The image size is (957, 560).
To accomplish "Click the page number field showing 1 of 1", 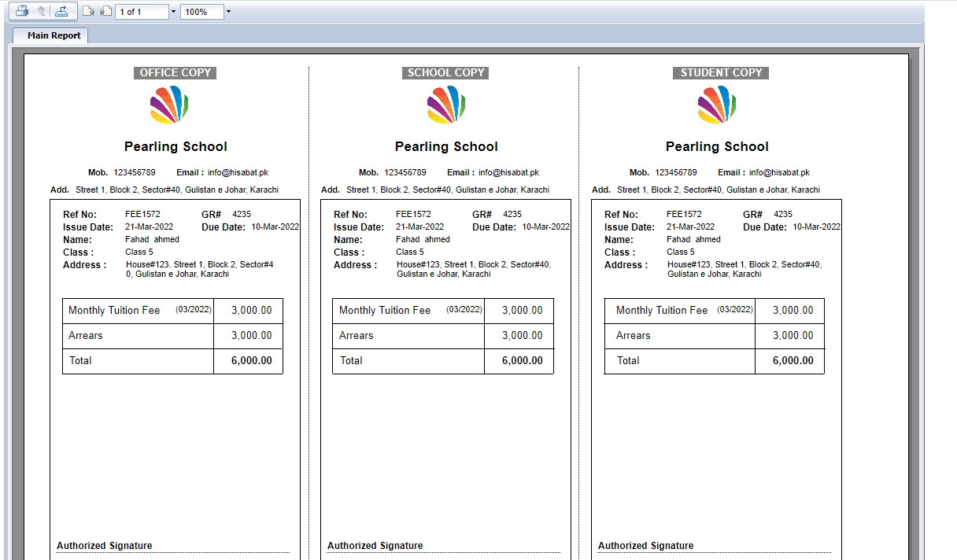I will pyautogui.click(x=140, y=12).
